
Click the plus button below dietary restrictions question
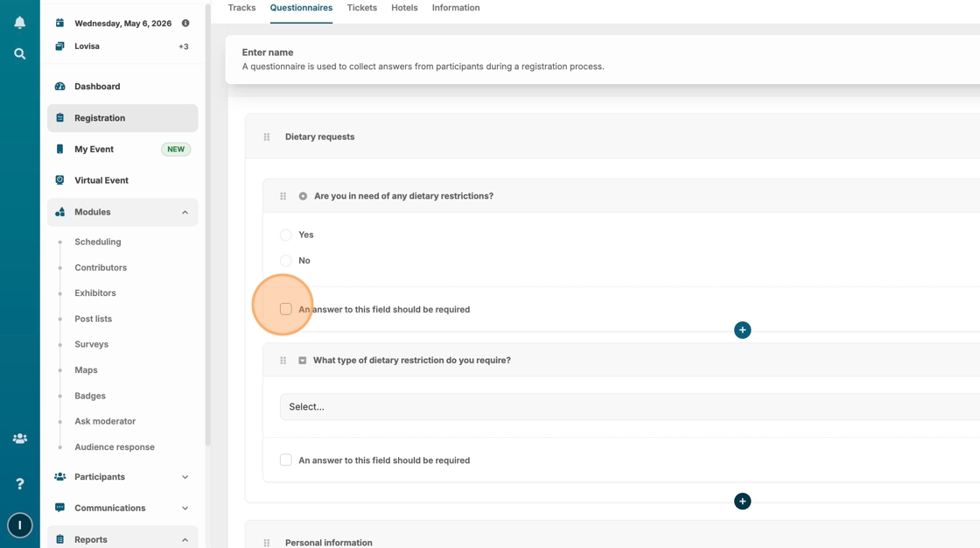click(742, 330)
